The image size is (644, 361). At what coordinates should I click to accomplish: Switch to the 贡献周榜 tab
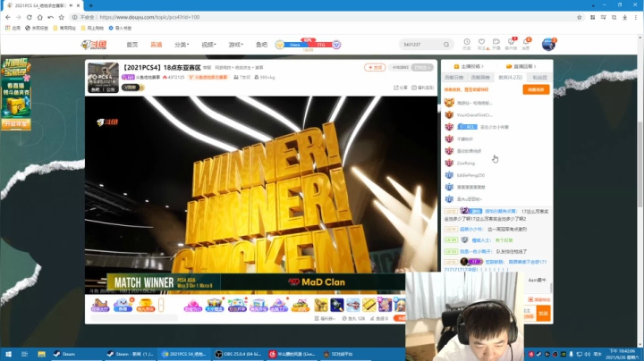click(480, 77)
